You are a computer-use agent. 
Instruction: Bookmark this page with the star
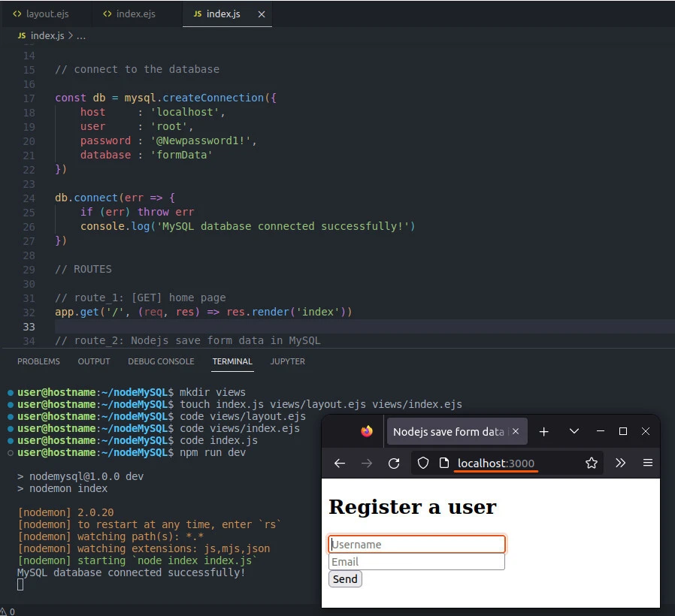click(591, 463)
